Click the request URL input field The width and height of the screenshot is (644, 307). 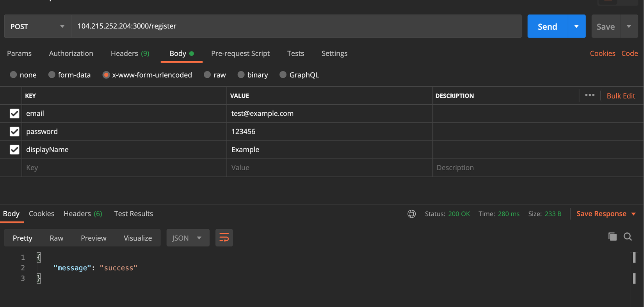[x=296, y=26]
